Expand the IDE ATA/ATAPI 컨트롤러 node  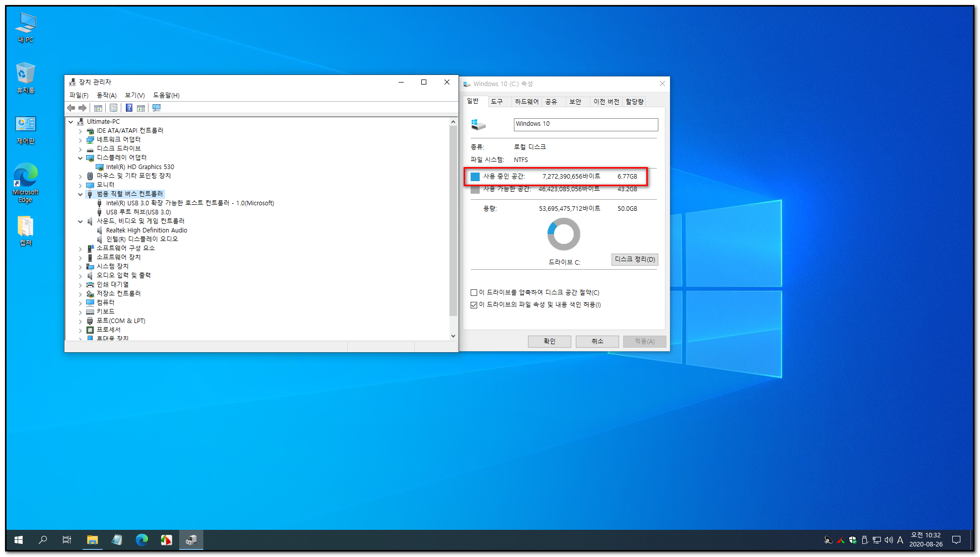pos(80,131)
